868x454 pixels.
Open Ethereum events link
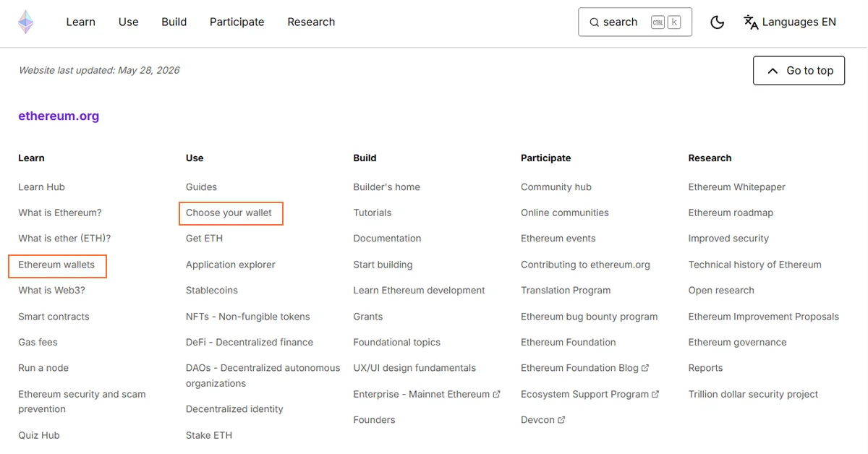[558, 238]
